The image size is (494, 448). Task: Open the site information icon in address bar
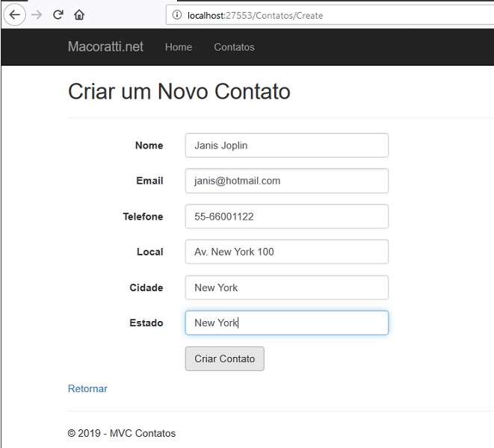[177, 15]
